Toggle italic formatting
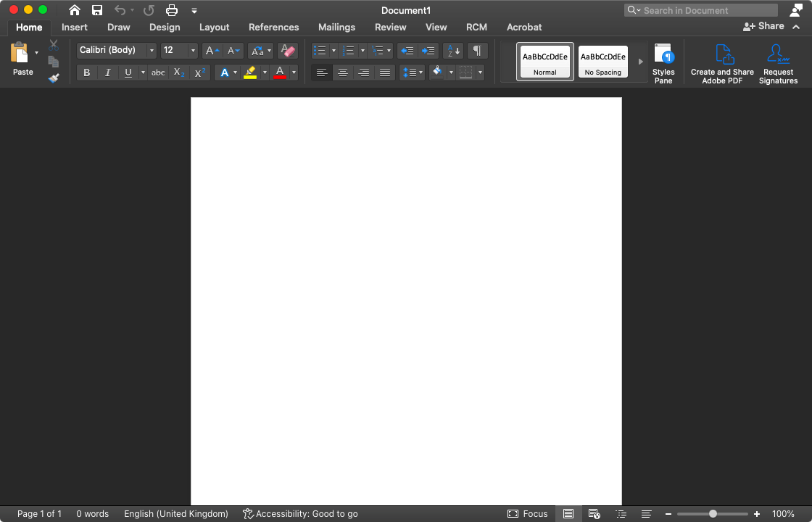Image resolution: width=812 pixels, height=522 pixels. pos(108,73)
